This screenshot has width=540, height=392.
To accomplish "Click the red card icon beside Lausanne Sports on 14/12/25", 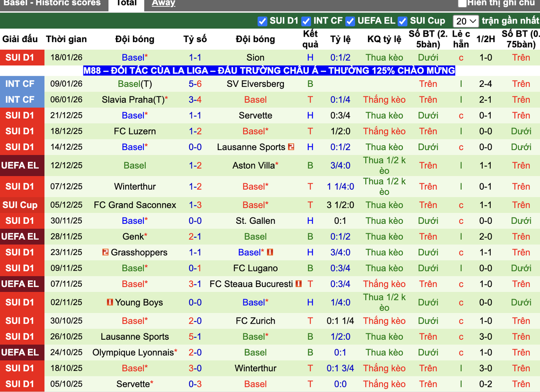I will pos(291,147).
